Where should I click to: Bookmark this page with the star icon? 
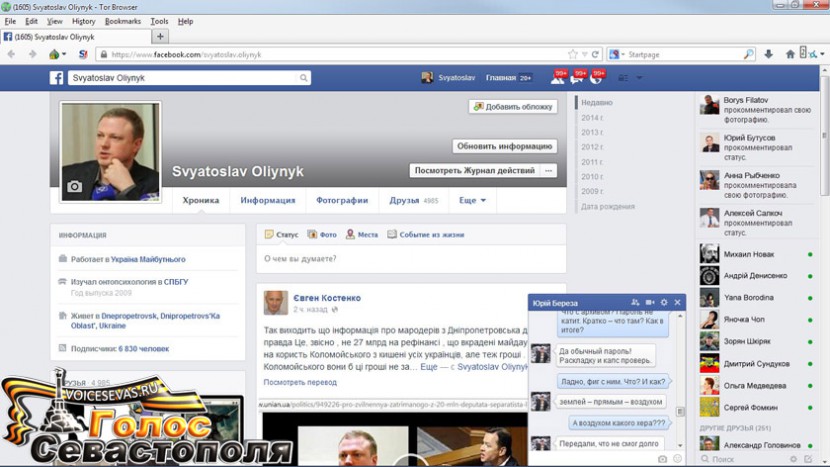coord(572,54)
